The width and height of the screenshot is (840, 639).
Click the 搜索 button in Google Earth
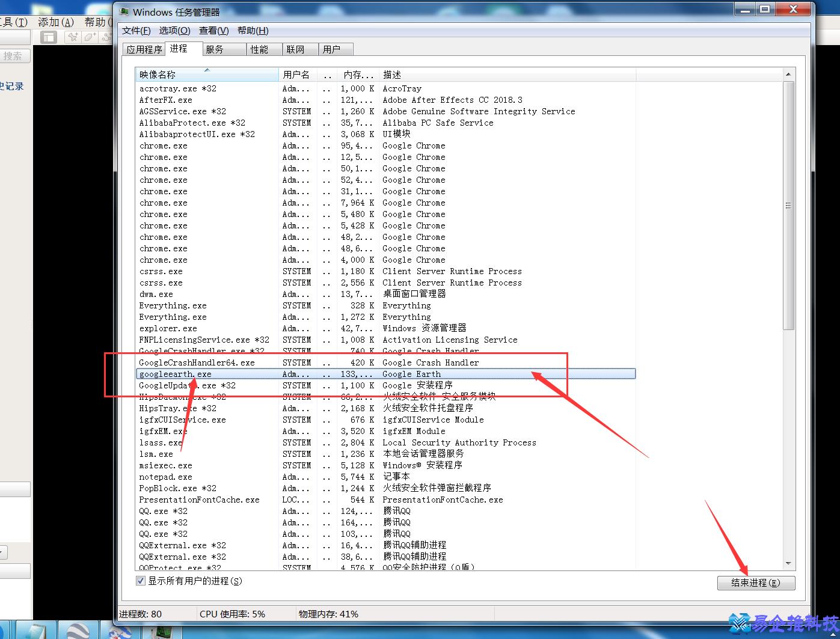tap(13, 56)
